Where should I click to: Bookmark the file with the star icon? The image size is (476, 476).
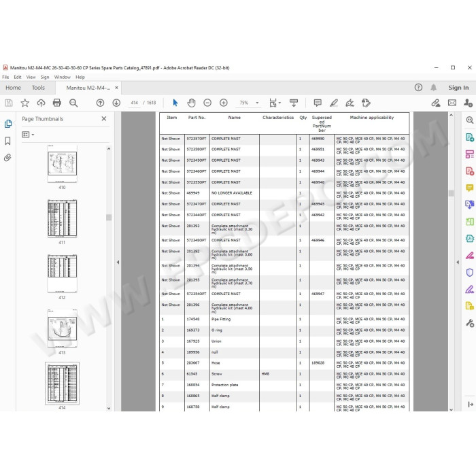(25, 103)
